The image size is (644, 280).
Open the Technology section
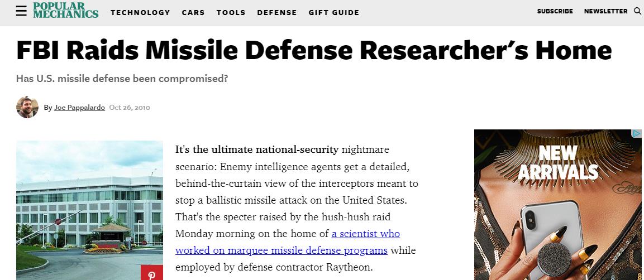click(140, 13)
